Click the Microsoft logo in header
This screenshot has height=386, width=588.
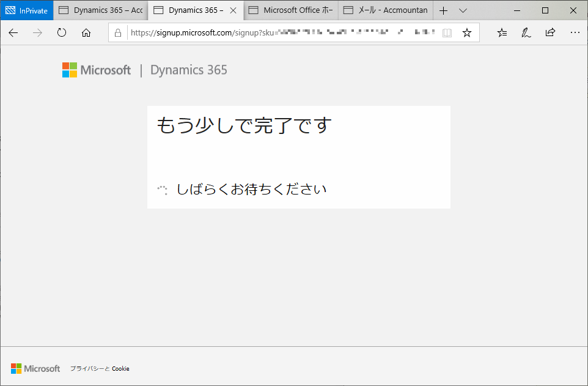coord(97,70)
